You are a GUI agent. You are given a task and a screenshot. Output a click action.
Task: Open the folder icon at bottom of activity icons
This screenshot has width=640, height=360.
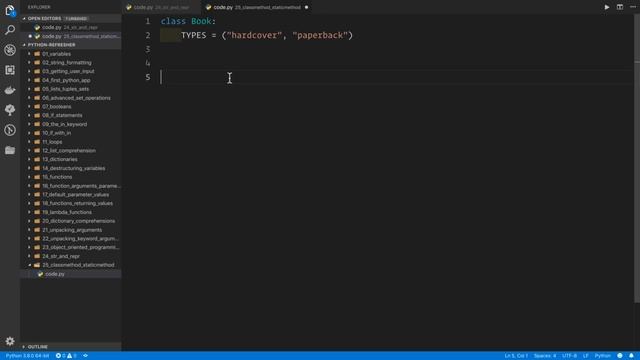pos(10,150)
